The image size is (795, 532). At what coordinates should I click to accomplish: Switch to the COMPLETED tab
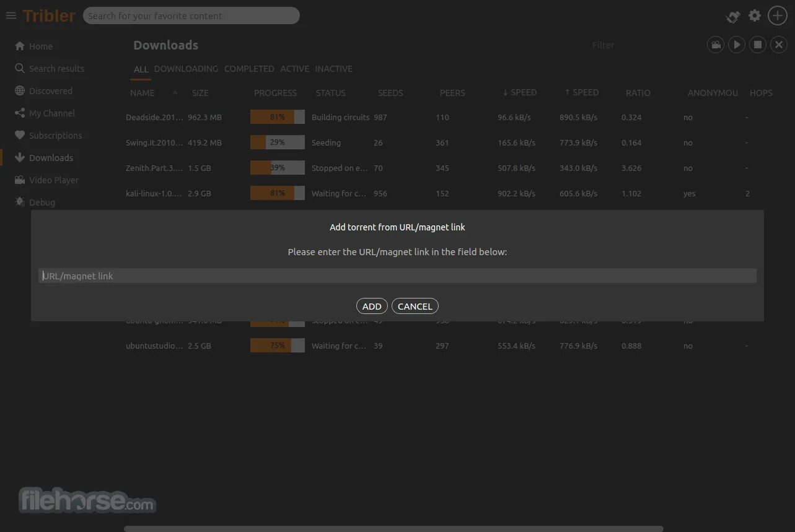[x=249, y=69]
